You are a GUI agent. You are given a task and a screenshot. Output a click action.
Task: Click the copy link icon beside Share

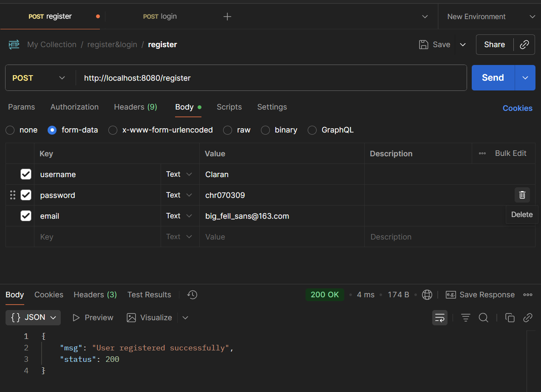pyautogui.click(x=524, y=45)
